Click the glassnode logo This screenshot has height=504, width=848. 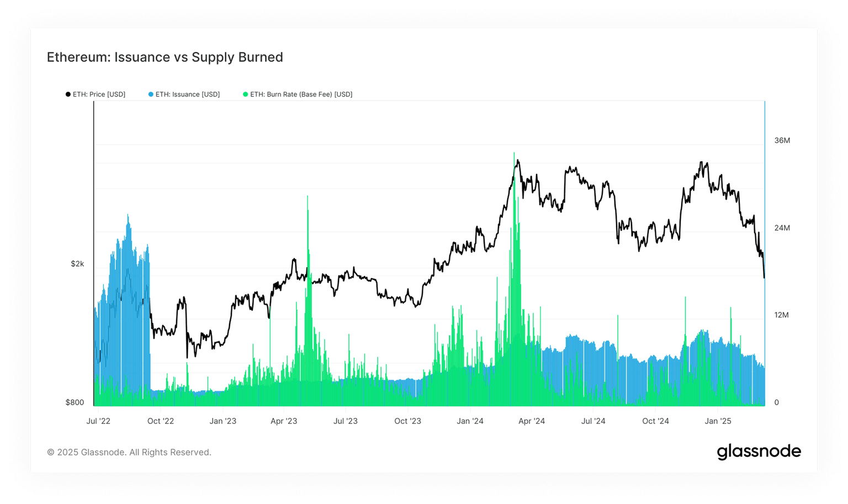pos(759,452)
